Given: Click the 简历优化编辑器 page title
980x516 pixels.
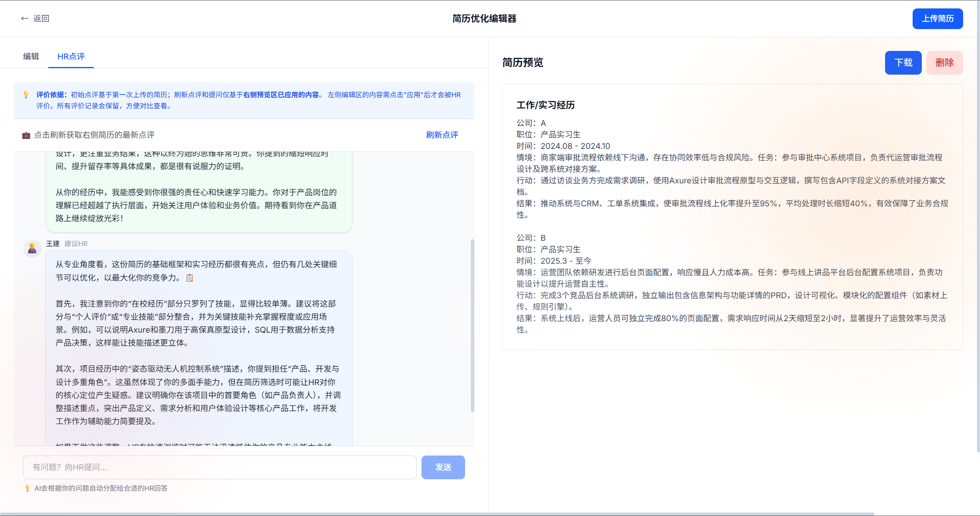Looking at the screenshot, I should coord(484,18).
